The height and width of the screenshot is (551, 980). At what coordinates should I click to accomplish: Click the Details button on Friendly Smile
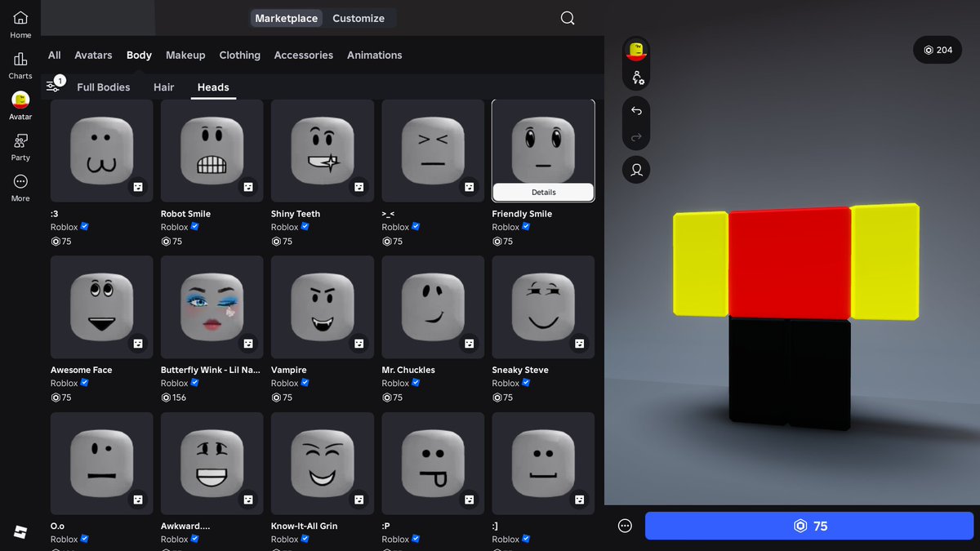[x=543, y=192]
